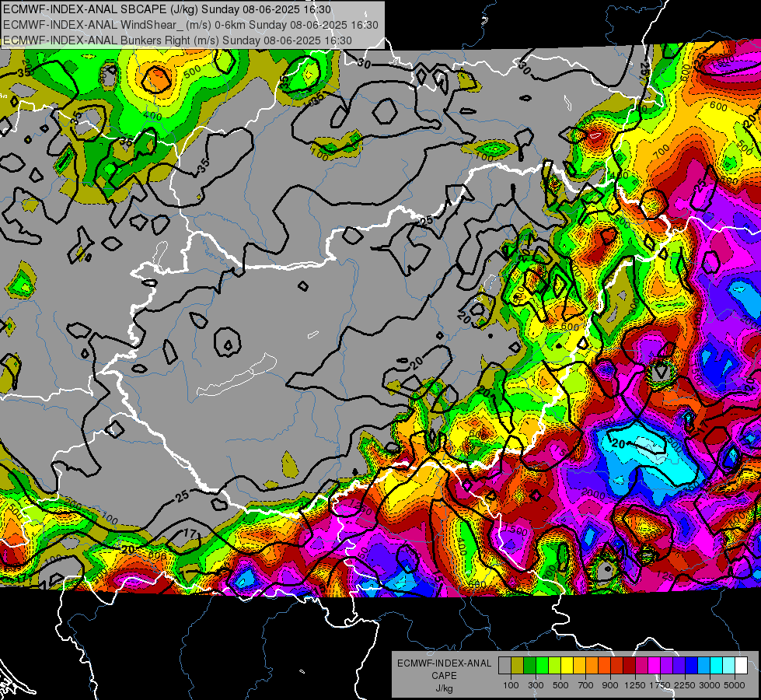Click the 2250 legend label
Viewport: 761px width, 700px height.
tap(686, 685)
